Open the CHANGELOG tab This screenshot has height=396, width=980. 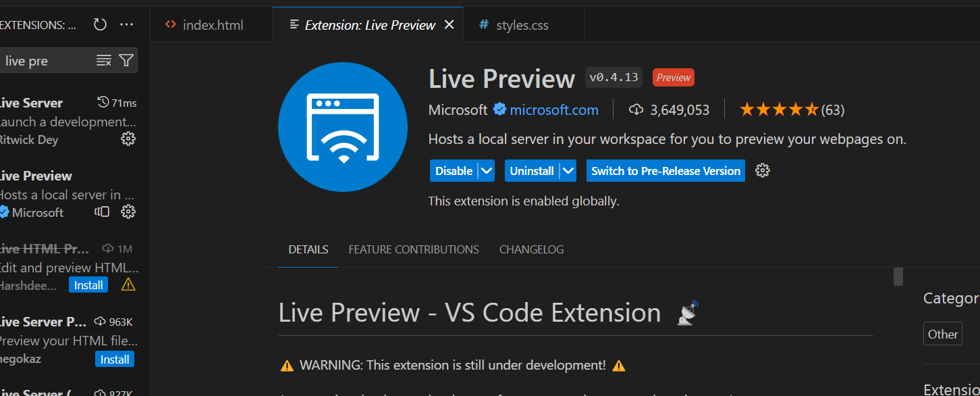[531, 249]
